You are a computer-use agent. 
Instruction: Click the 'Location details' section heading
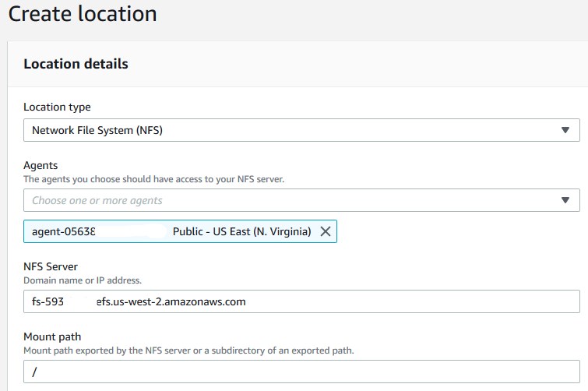tap(76, 64)
